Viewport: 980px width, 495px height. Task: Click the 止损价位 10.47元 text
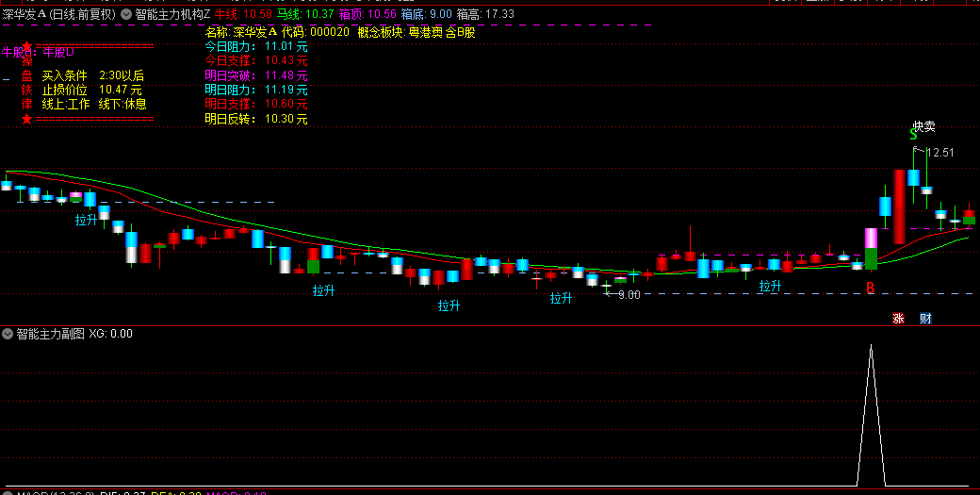coord(91,90)
